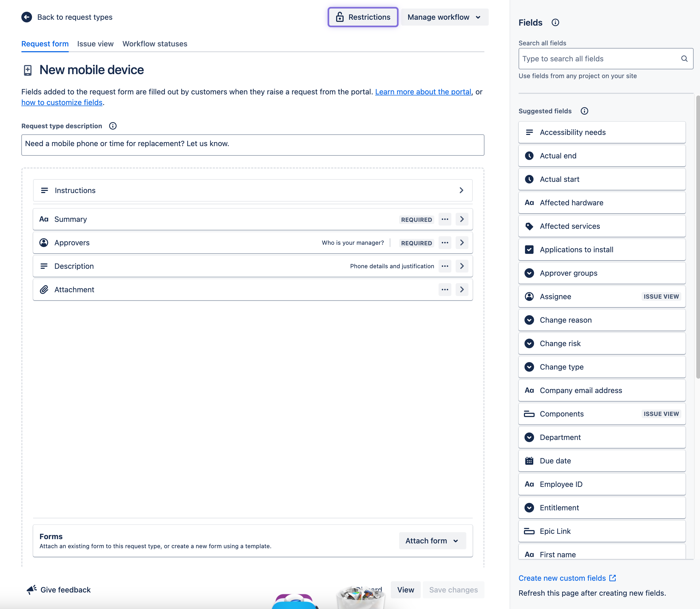The height and width of the screenshot is (609, 700).
Task: Click the Affected services tag icon
Action: tap(529, 226)
